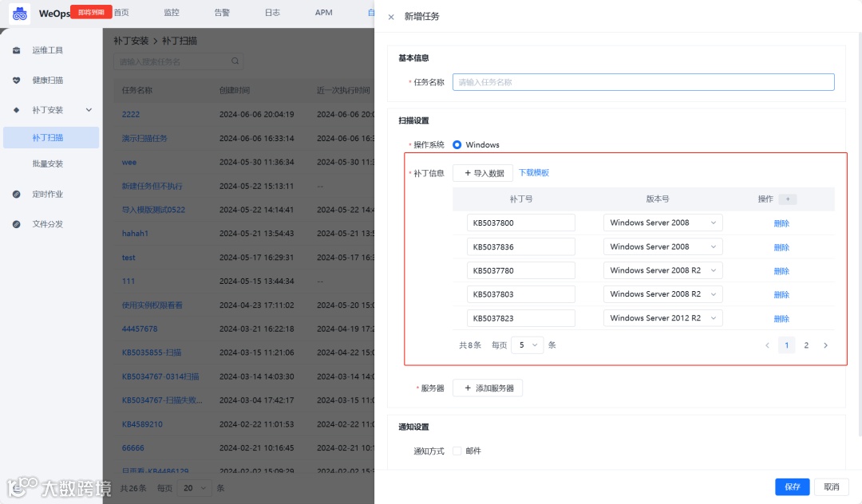Image resolution: width=862 pixels, height=504 pixels.
Task: Open task 66666 in background list
Action: tap(133, 448)
